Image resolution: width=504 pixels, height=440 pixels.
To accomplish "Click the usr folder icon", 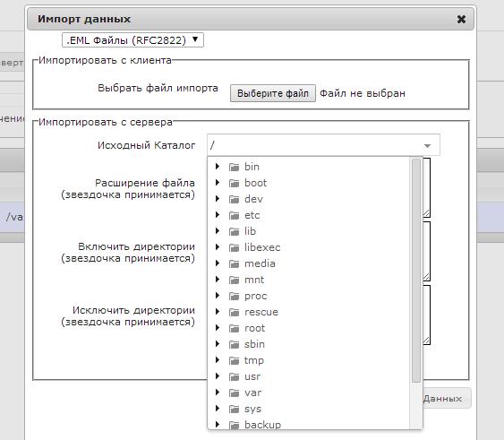I will click(234, 376).
